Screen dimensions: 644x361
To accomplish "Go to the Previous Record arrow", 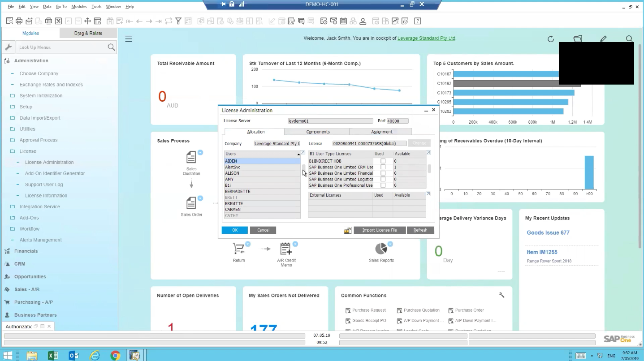I will 139,21.
